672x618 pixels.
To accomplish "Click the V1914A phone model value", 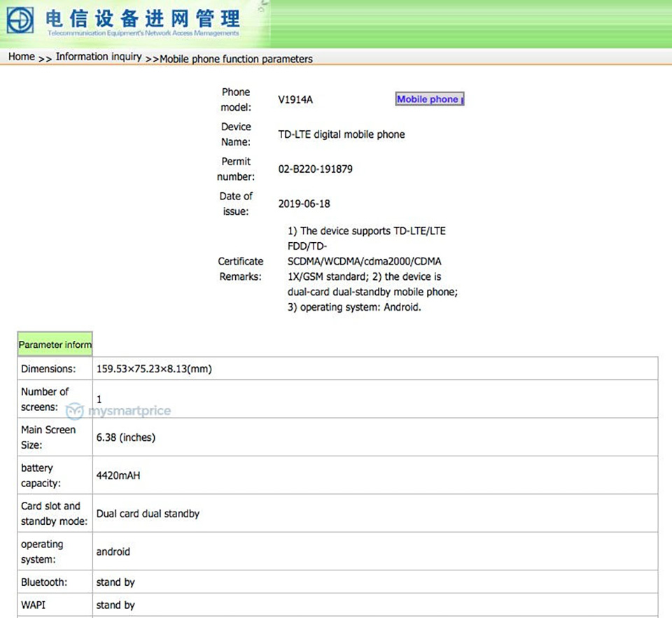I will (295, 99).
